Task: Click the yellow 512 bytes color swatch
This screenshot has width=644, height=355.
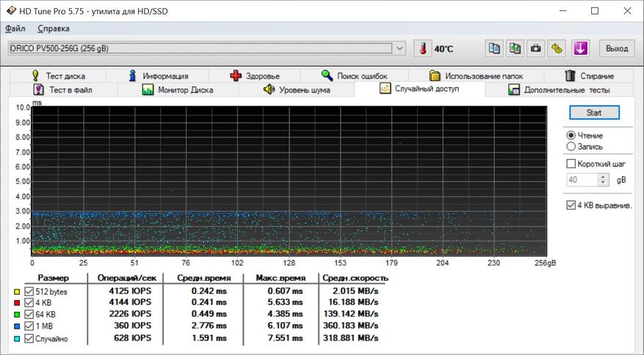Action: click(x=17, y=292)
